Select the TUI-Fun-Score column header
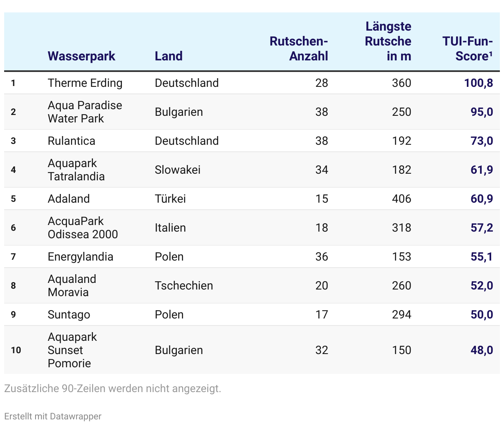 [468, 48]
